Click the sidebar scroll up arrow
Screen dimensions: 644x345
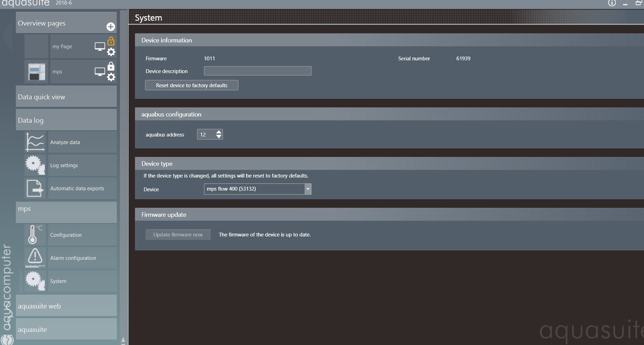pyautogui.click(x=123, y=340)
